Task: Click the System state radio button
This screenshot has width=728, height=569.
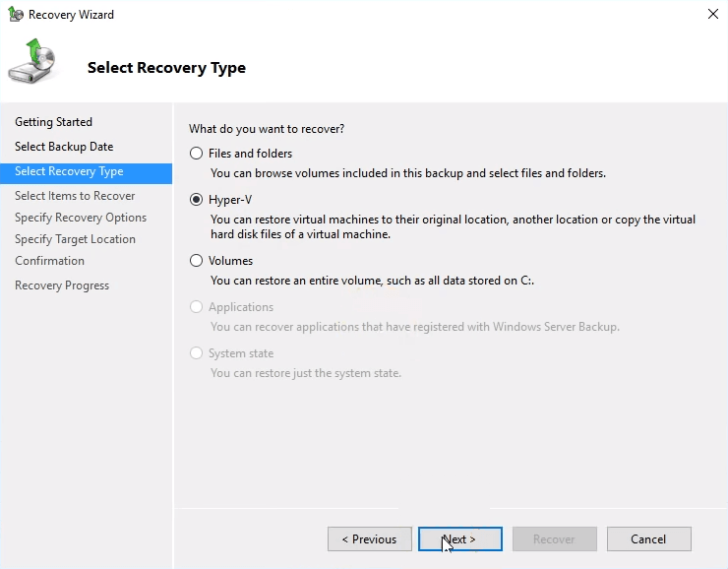Action: click(x=197, y=353)
